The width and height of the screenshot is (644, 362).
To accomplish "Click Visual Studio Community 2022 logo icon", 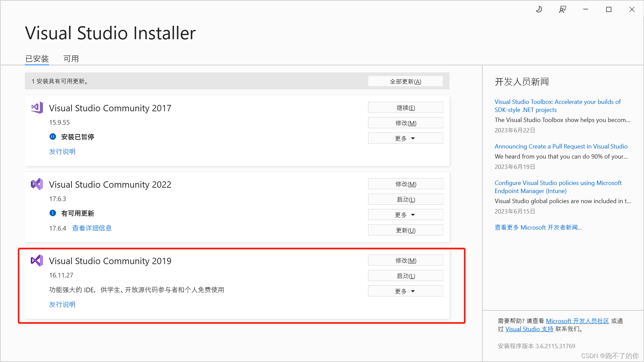I will tap(37, 184).
